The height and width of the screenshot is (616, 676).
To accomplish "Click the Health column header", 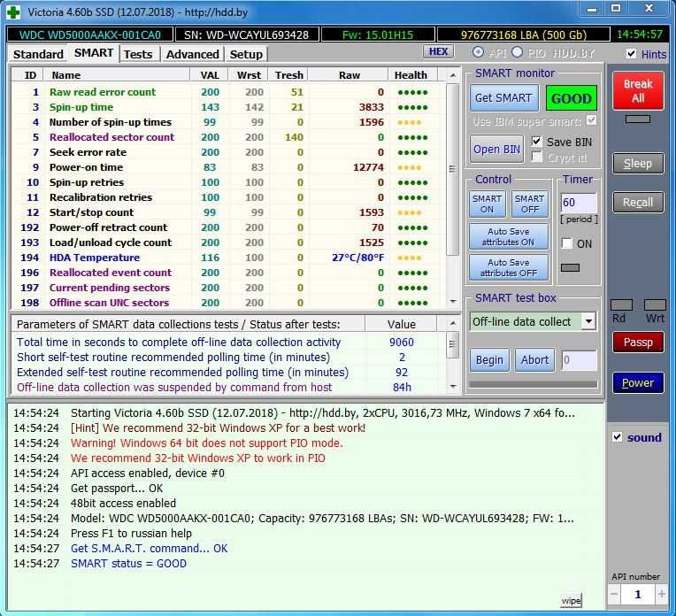I will point(412,75).
